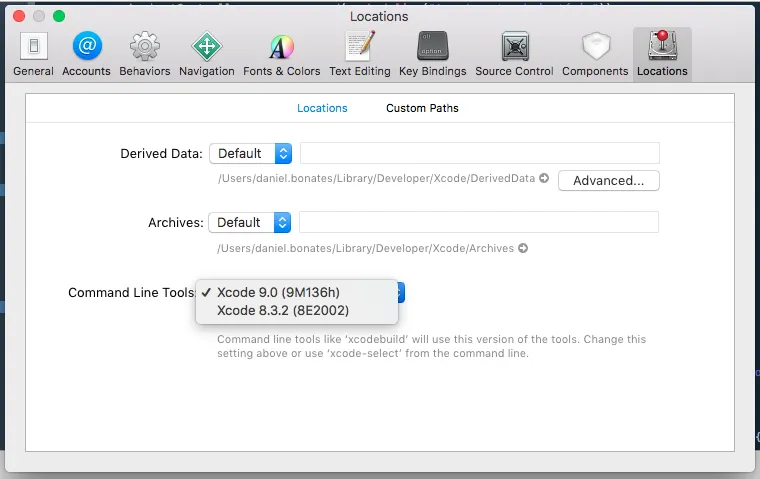The height and width of the screenshot is (479, 760).
Task: Open the Accounts preferences pane
Action: tap(86, 54)
